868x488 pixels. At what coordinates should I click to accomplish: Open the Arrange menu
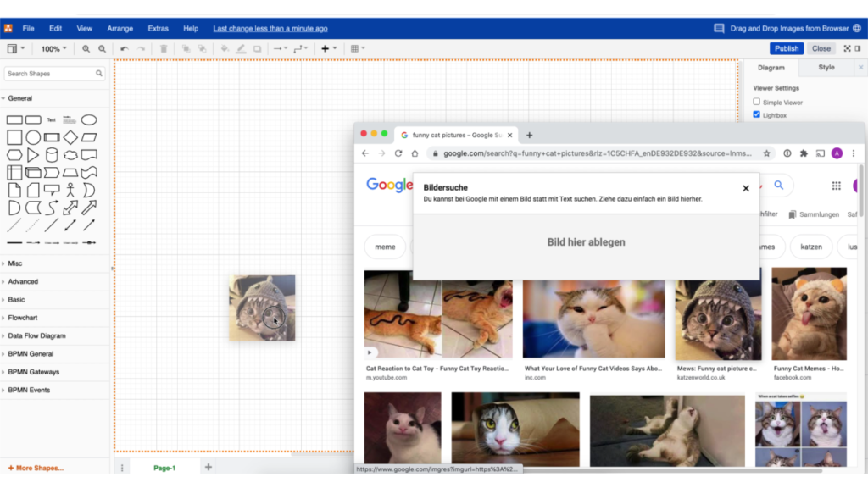(120, 28)
